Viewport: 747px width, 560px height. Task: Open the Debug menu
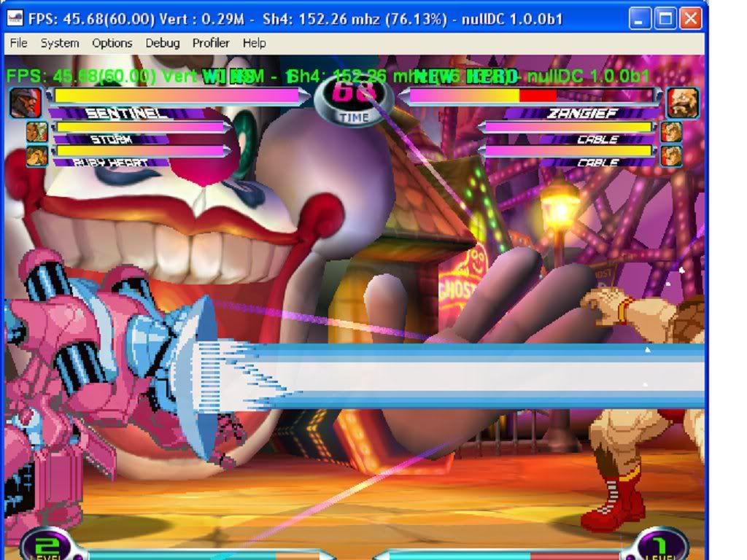[x=163, y=43]
